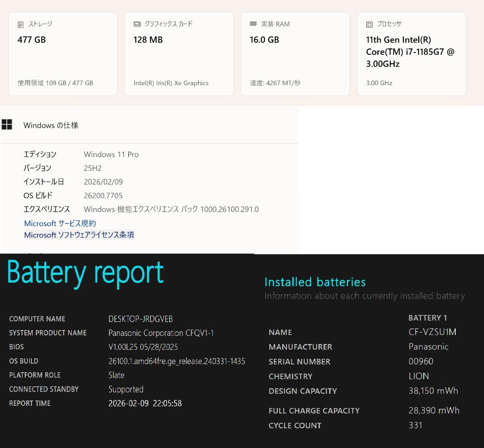Select the COMPUTER NAME DESKTOP-JRDGVEB value
Image resolution: width=484 pixels, height=448 pixels.
point(140,319)
